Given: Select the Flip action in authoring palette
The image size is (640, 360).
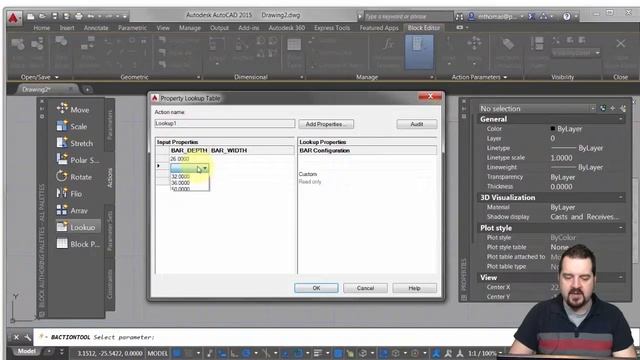Looking at the screenshot, I should click(70, 193).
